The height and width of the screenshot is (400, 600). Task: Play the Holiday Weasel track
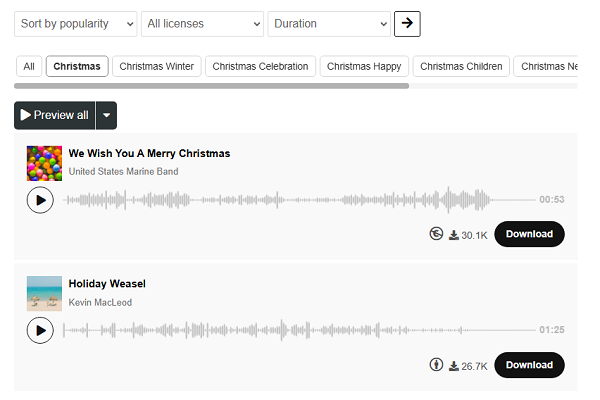40,330
